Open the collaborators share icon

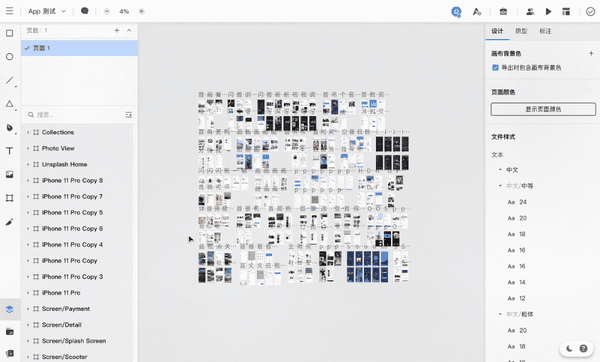coord(530,11)
